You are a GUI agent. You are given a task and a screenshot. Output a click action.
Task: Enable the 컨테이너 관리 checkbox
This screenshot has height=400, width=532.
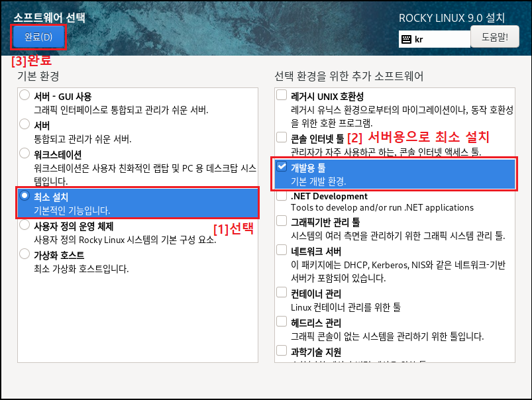pos(282,293)
